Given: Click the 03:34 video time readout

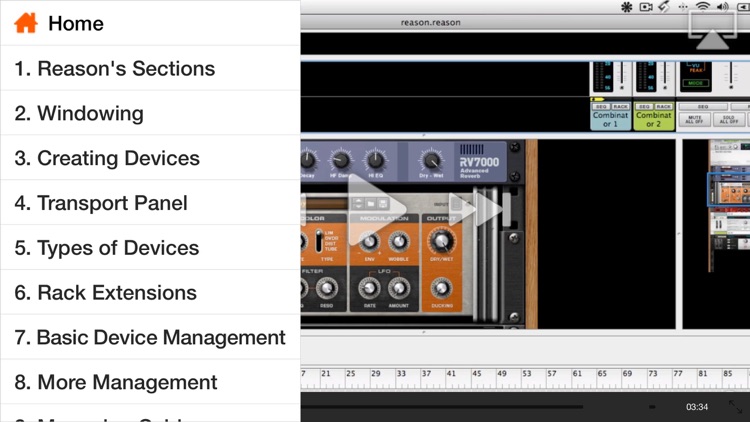Looking at the screenshot, I should click(697, 407).
